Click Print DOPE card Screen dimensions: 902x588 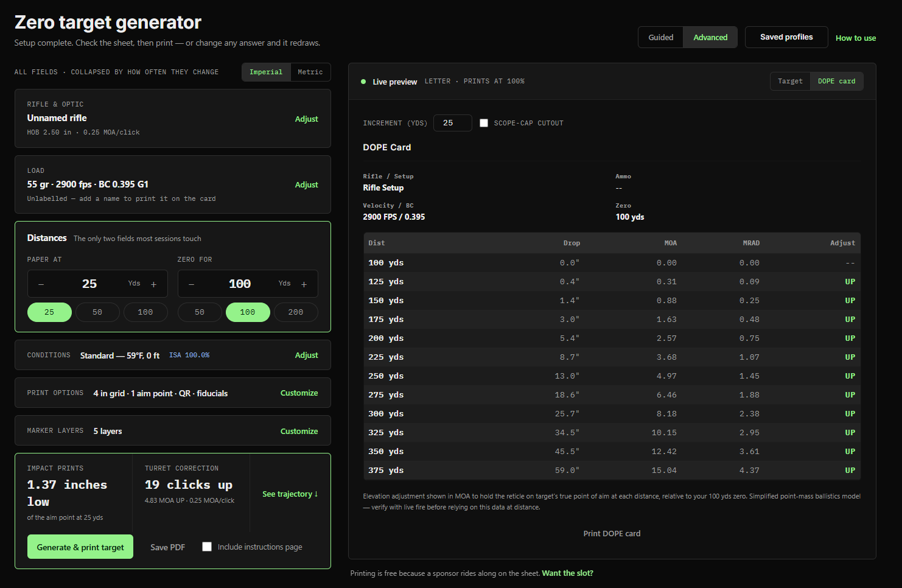tap(612, 533)
